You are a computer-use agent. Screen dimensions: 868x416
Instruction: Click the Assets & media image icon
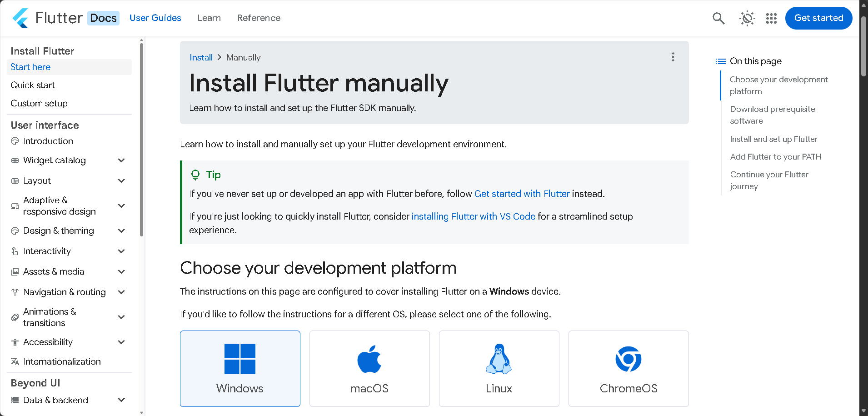pos(15,272)
